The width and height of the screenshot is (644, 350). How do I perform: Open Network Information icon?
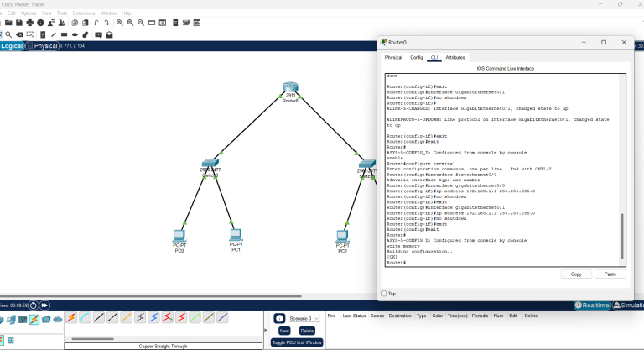click(x=40, y=23)
